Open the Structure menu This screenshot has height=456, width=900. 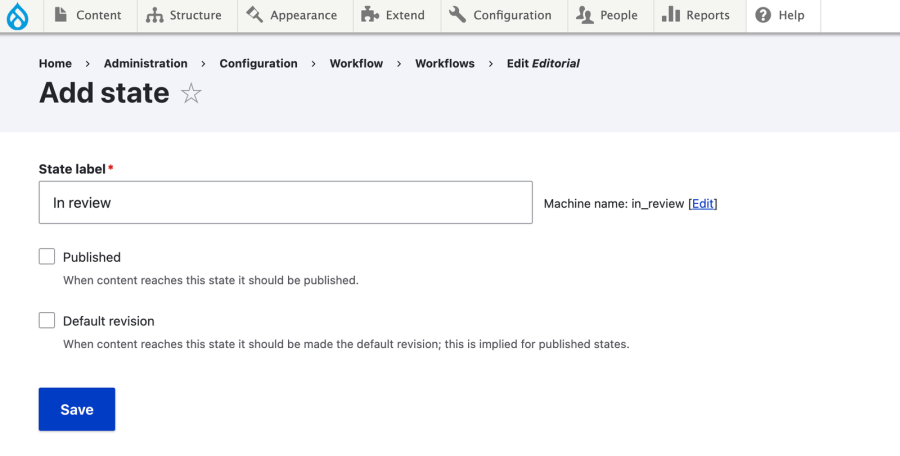(187, 16)
